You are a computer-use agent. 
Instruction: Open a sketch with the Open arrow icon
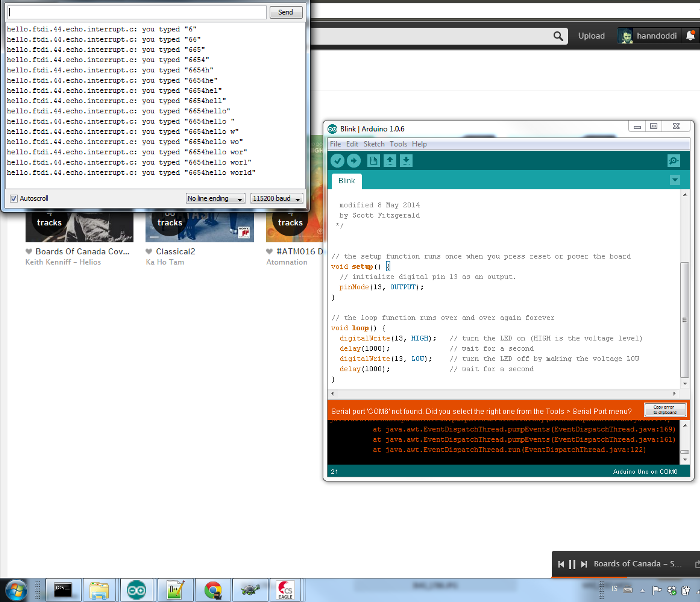pos(390,160)
